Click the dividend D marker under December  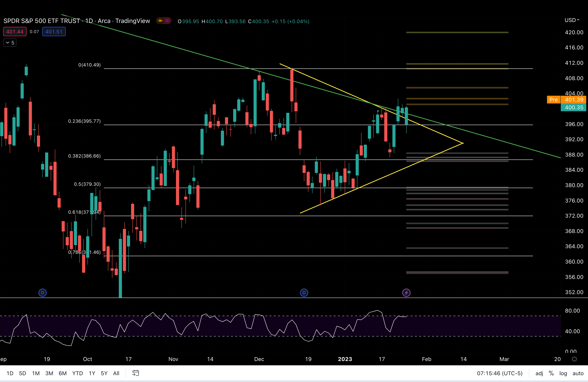pyautogui.click(x=304, y=293)
